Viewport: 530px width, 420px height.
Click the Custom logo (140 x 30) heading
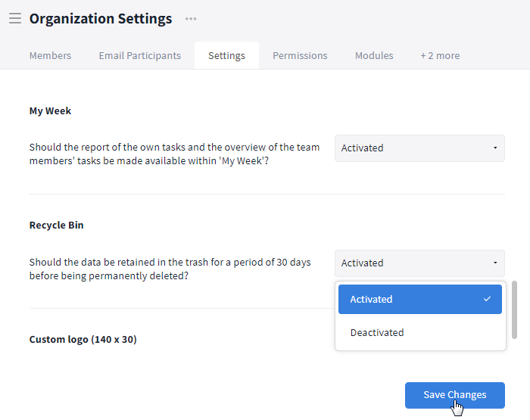(83, 340)
